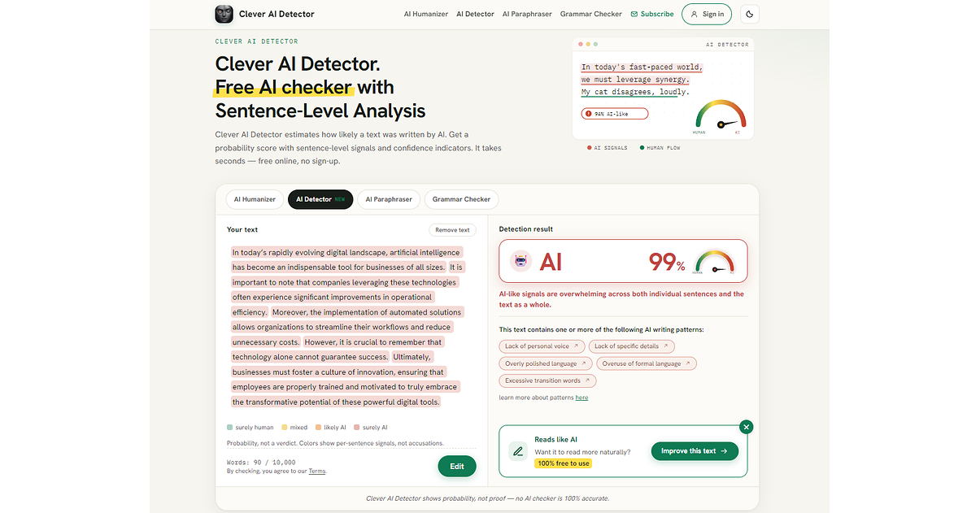Screen dimensions: 980x513
Task: Click the sentence starting 'However, it is crucial'
Action: 337,350
